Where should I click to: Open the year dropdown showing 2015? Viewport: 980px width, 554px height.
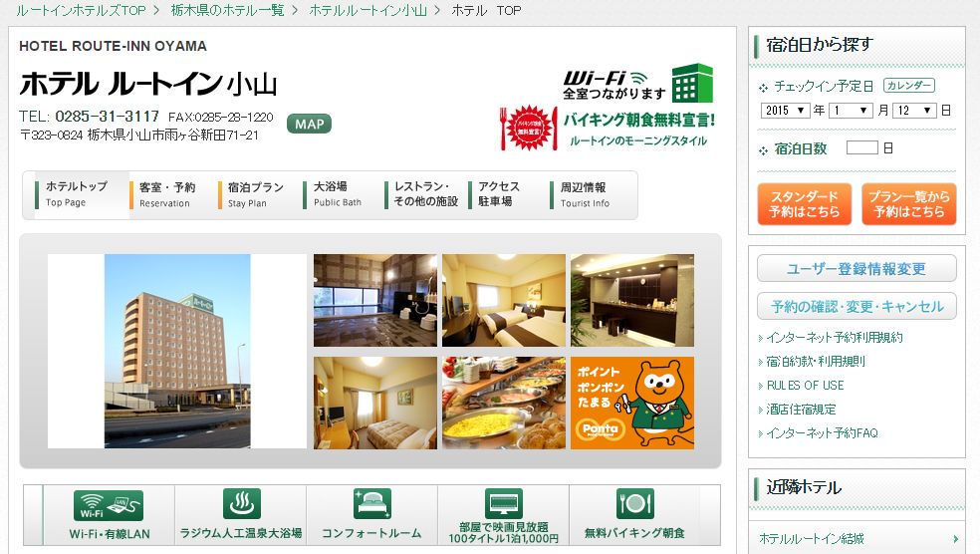pos(786,111)
